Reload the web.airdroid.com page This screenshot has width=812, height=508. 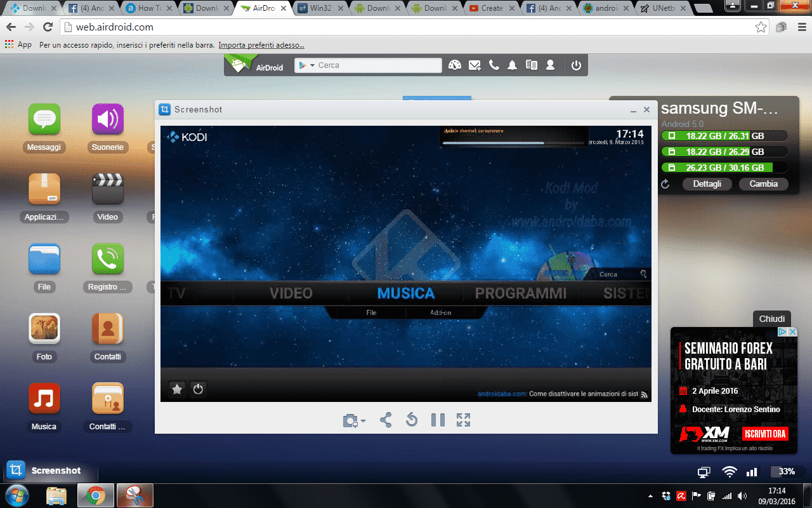click(48, 27)
